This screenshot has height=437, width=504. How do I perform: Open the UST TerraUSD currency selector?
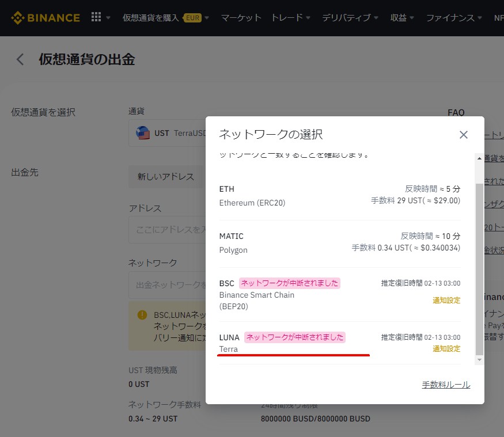(x=167, y=133)
